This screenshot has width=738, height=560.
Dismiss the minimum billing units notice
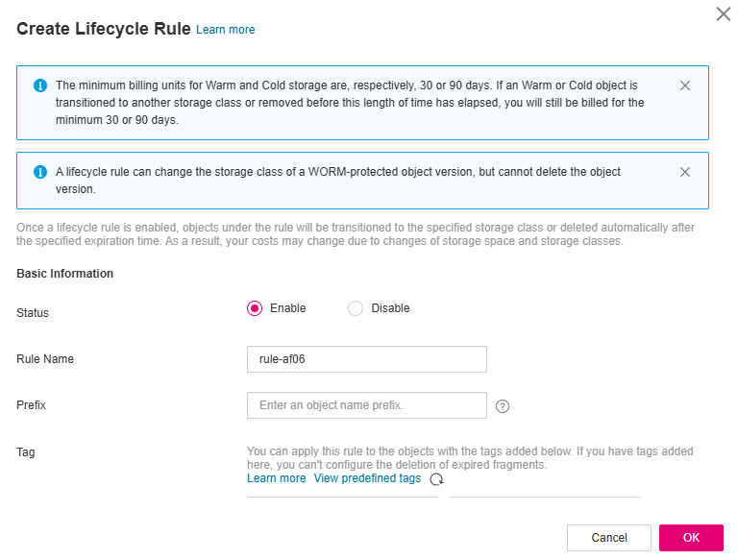click(685, 85)
